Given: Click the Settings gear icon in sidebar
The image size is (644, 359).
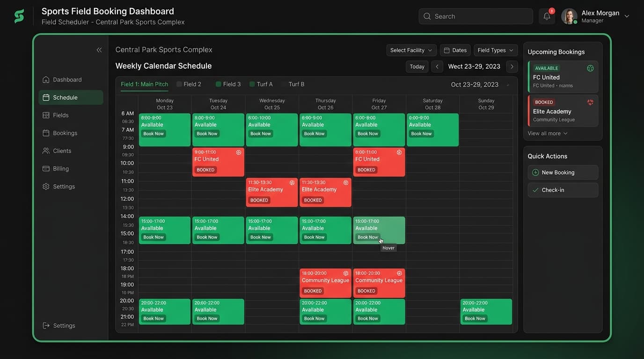Looking at the screenshot, I should pyautogui.click(x=46, y=186).
